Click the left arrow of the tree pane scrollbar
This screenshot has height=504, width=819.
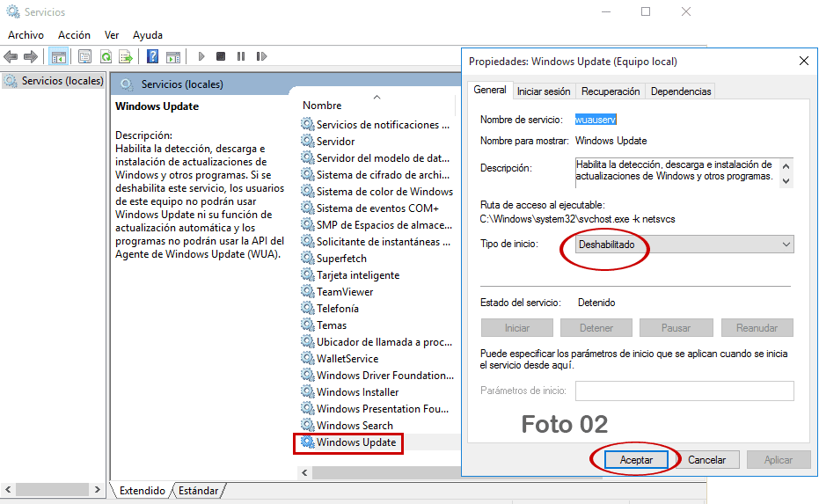pyautogui.click(x=8, y=489)
